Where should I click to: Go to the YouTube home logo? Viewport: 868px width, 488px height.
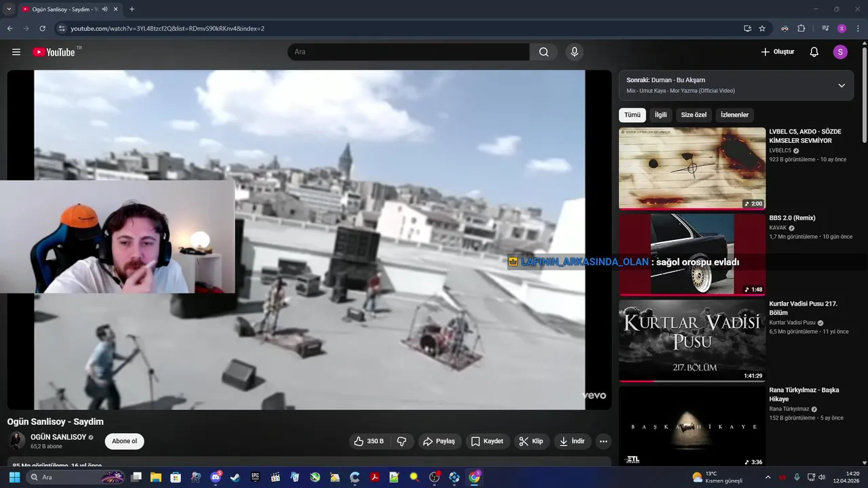click(54, 52)
